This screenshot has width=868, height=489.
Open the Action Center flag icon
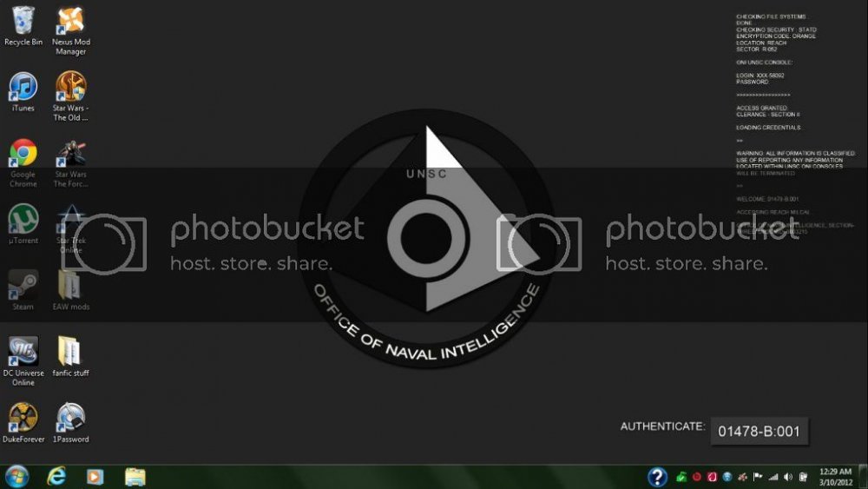[x=758, y=477]
